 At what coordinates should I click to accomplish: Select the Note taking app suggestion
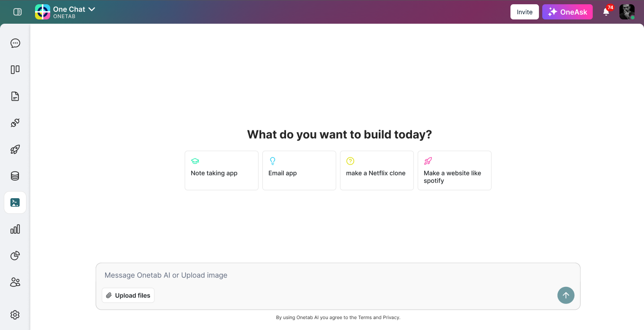point(221,170)
